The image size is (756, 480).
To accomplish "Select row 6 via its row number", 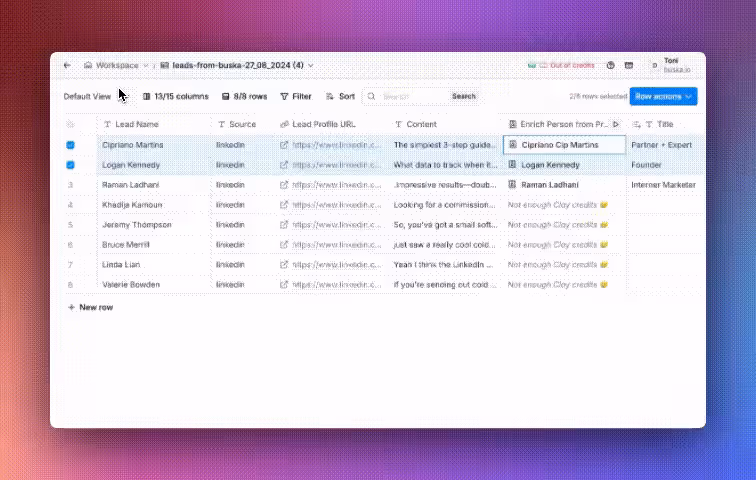I will click(x=70, y=245).
